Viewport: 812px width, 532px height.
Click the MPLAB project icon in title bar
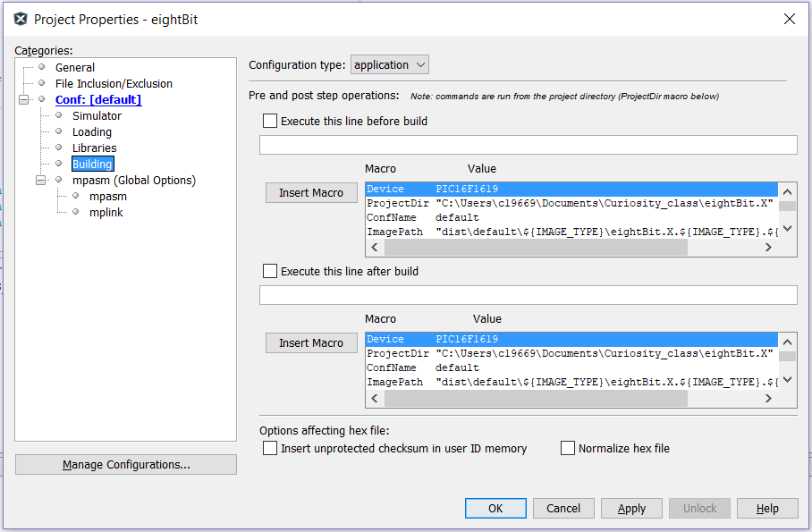20,18
